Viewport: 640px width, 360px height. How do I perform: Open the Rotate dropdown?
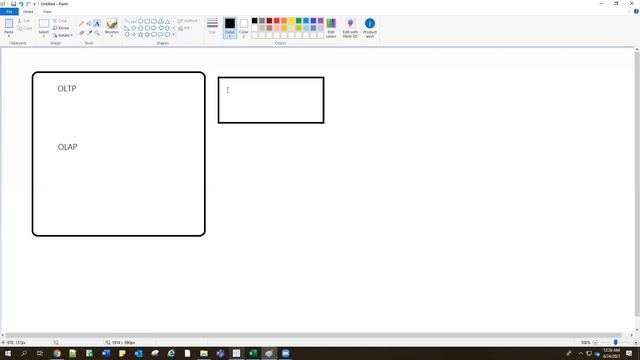point(63,36)
